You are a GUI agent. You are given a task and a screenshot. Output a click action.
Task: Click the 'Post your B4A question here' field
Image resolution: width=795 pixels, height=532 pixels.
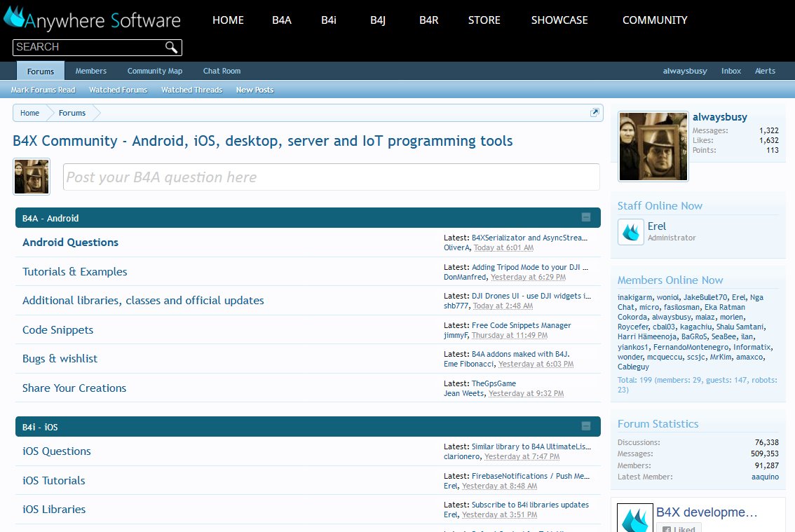tap(331, 177)
